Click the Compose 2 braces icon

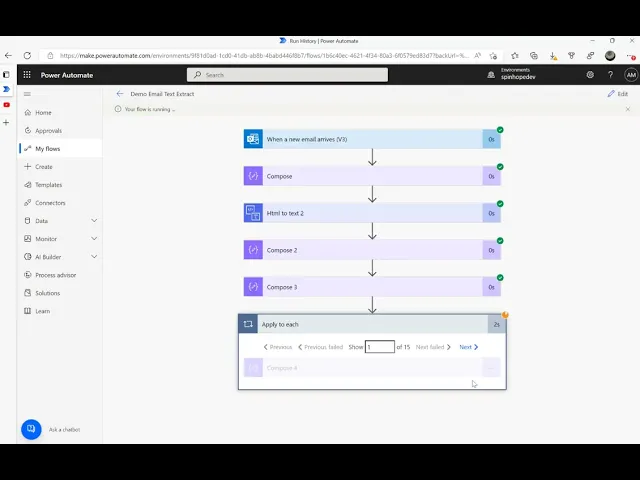tap(253, 250)
